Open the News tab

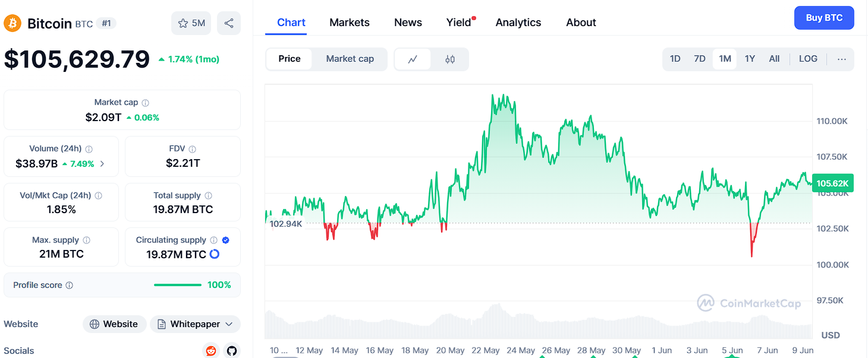(408, 23)
